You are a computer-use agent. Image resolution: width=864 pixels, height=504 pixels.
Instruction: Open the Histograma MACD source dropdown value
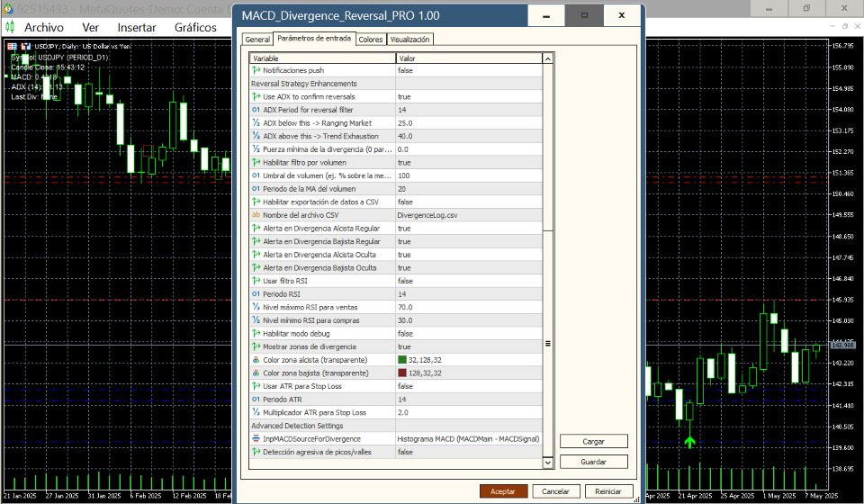(469, 439)
